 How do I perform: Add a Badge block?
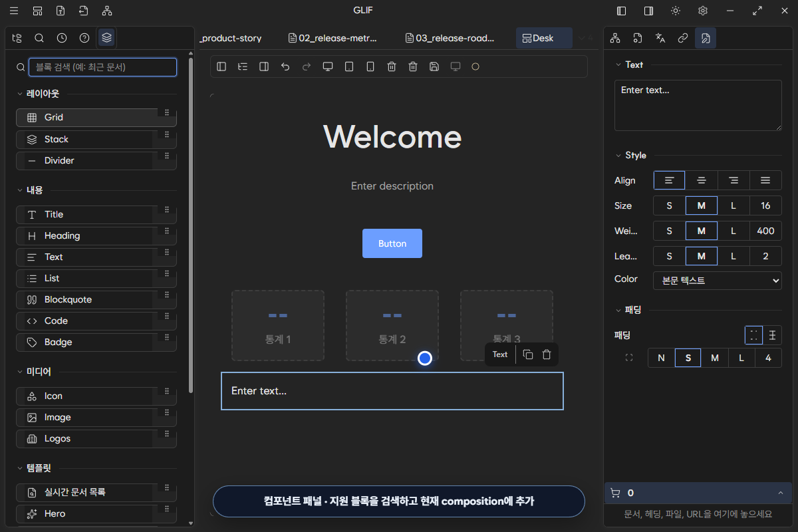(96, 342)
